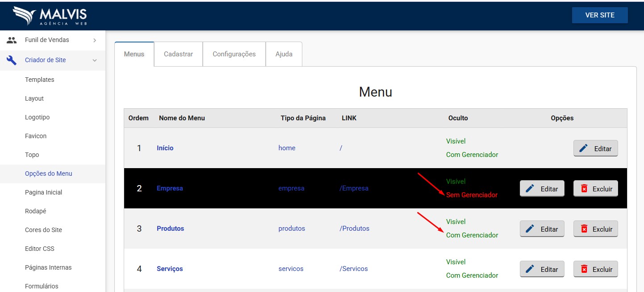This screenshot has height=292, width=644.
Task: Click red trash icon in Empresa row
Action: [584, 189]
